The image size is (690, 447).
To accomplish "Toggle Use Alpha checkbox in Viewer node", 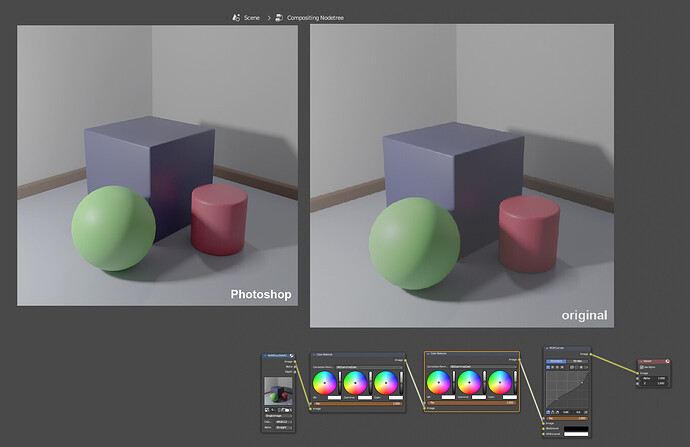I will click(642, 367).
